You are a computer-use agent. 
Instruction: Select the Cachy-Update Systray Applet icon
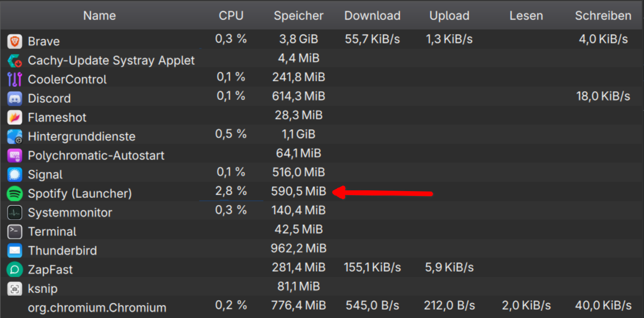click(15, 60)
